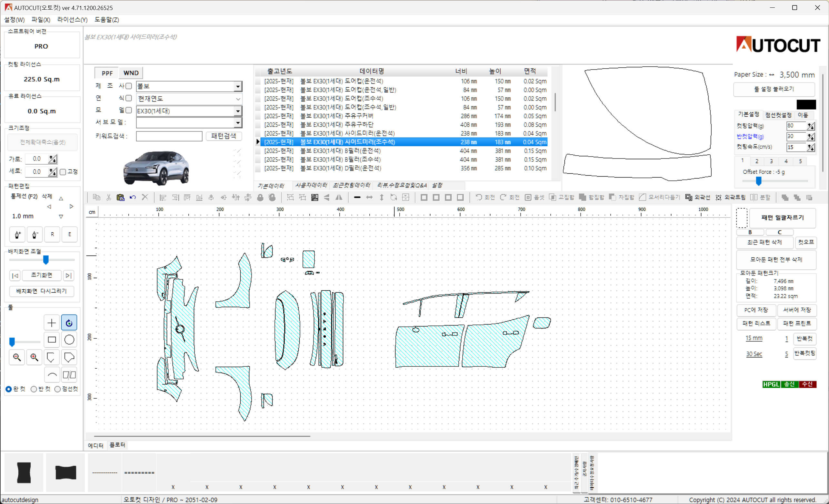Click the 패턴검색 button
829x504 pixels.
[224, 136]
